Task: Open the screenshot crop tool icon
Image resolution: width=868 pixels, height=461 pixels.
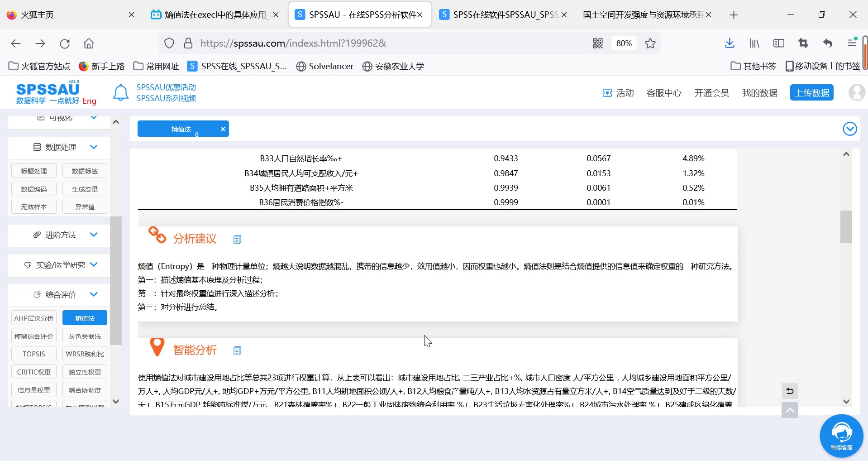Action: [803, 43]
